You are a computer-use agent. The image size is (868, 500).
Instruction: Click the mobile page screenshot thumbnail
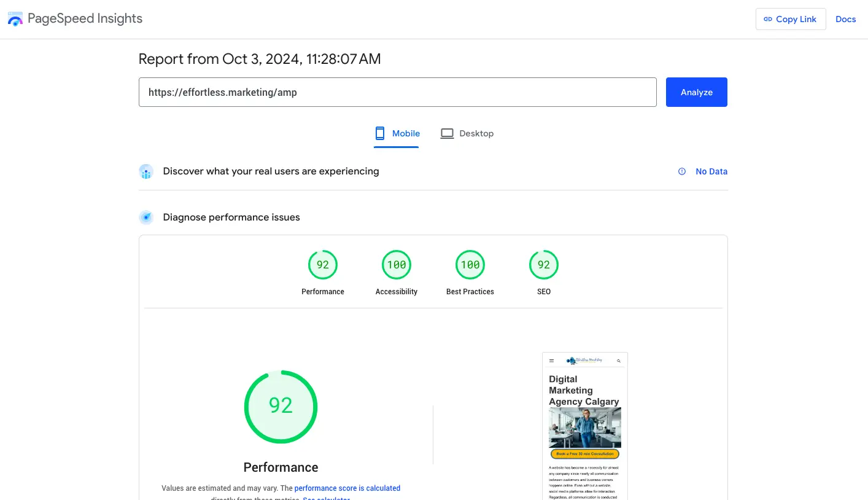point(584,426)
